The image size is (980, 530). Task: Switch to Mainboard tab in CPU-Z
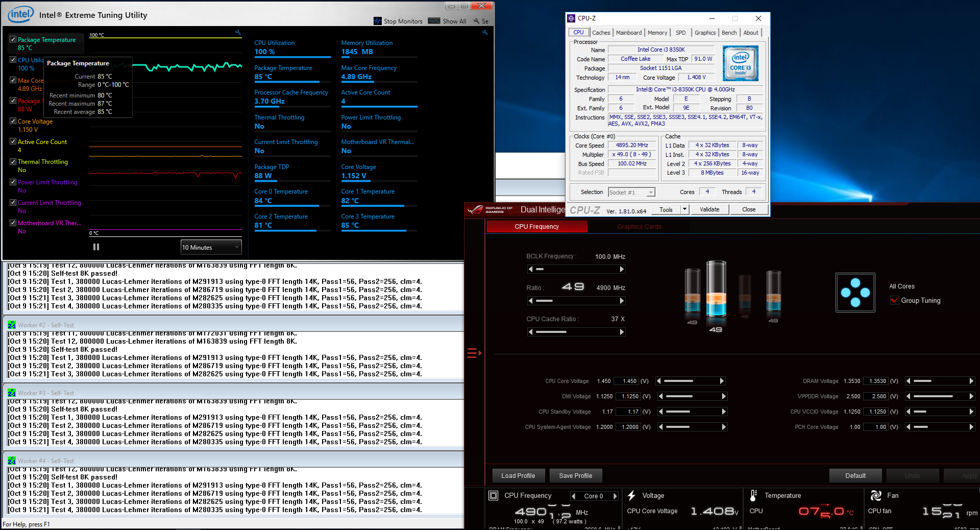629,33
